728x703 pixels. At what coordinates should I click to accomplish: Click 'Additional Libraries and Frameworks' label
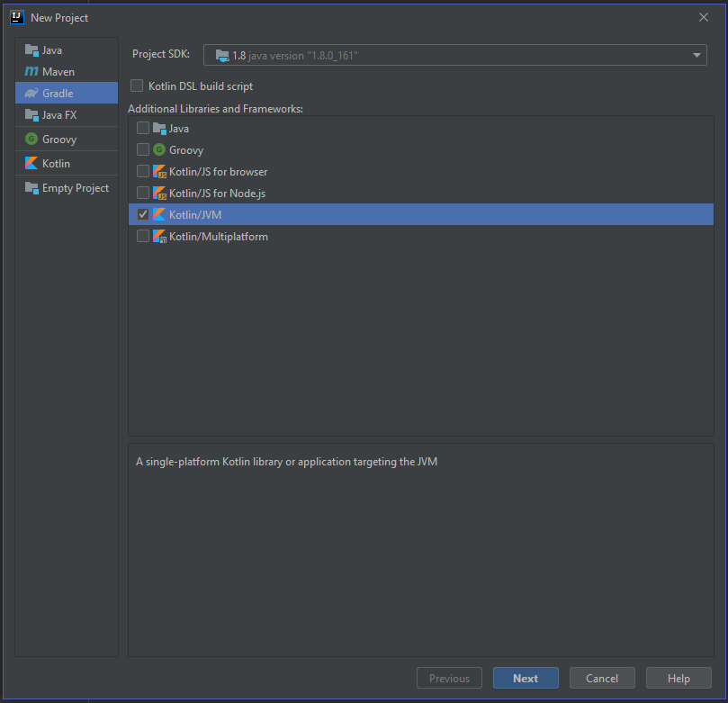pos(215,109)
